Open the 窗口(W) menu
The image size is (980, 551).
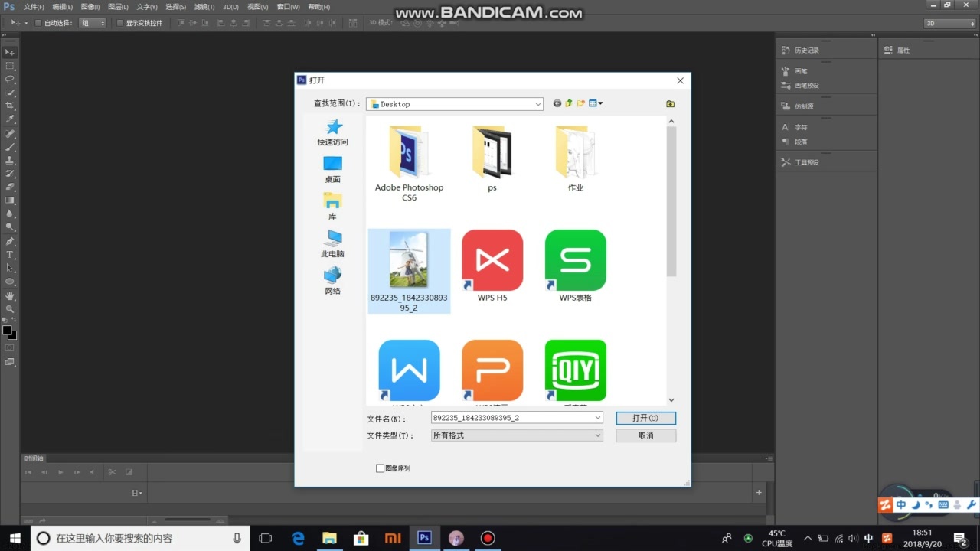click(288, 7)
